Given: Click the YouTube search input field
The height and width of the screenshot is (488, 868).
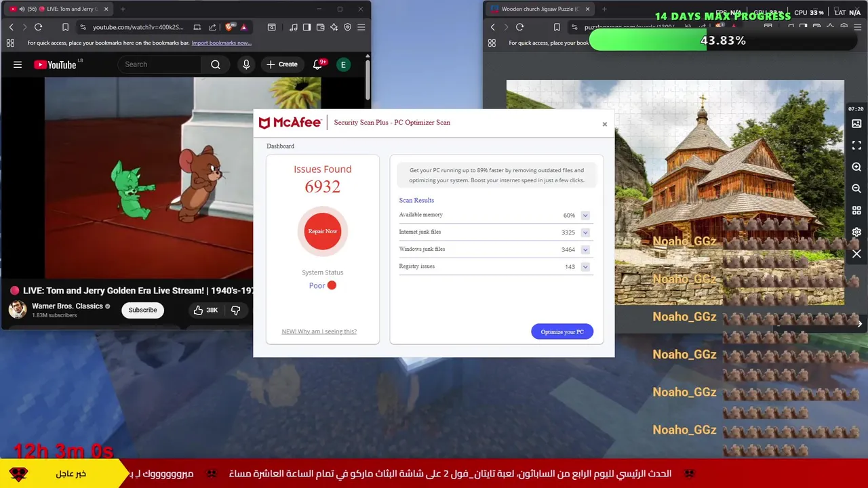Looking at the screenshot, I should 160,64.
